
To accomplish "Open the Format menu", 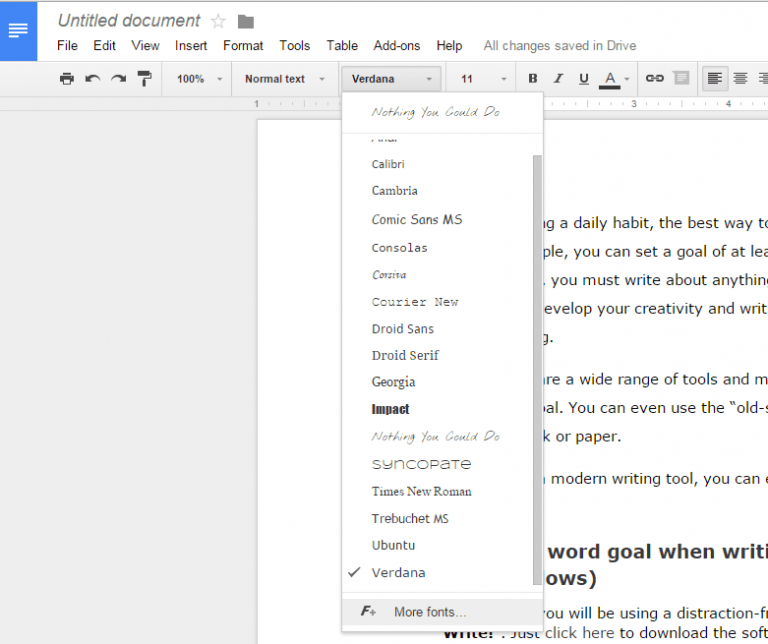I will (243, 46).
